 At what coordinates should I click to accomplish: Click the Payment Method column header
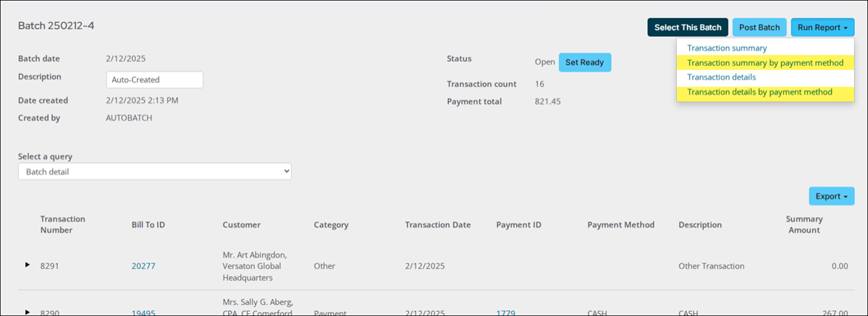pos(620,225)
